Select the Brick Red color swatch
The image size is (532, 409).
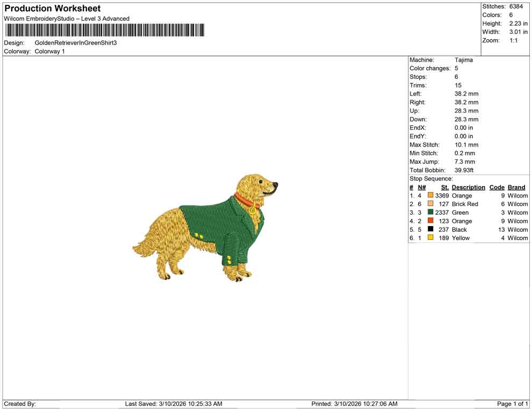[429, 204]
